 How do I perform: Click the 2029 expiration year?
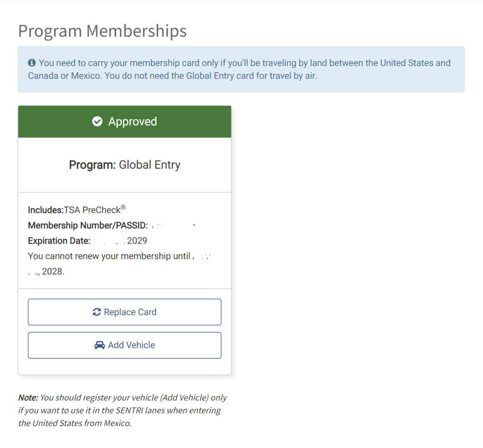[137, 241]
